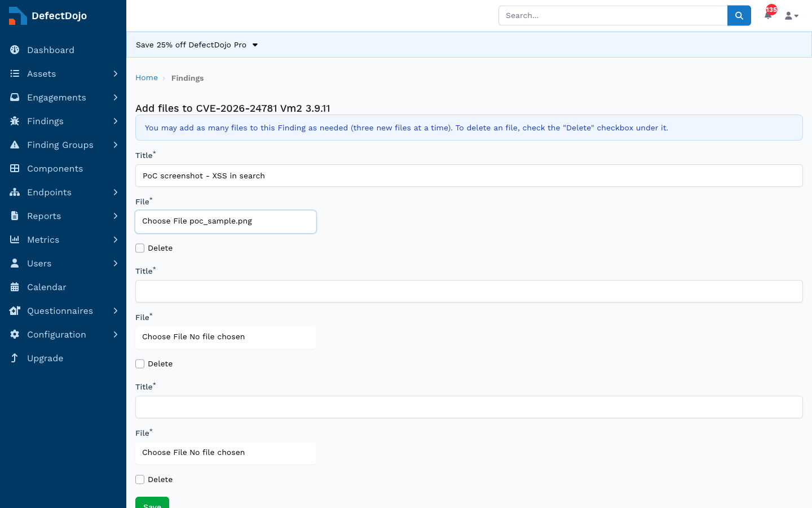Check Delete box under poc_sample.png file
This screenshot has width=812, height=508.
coord(140,248)
